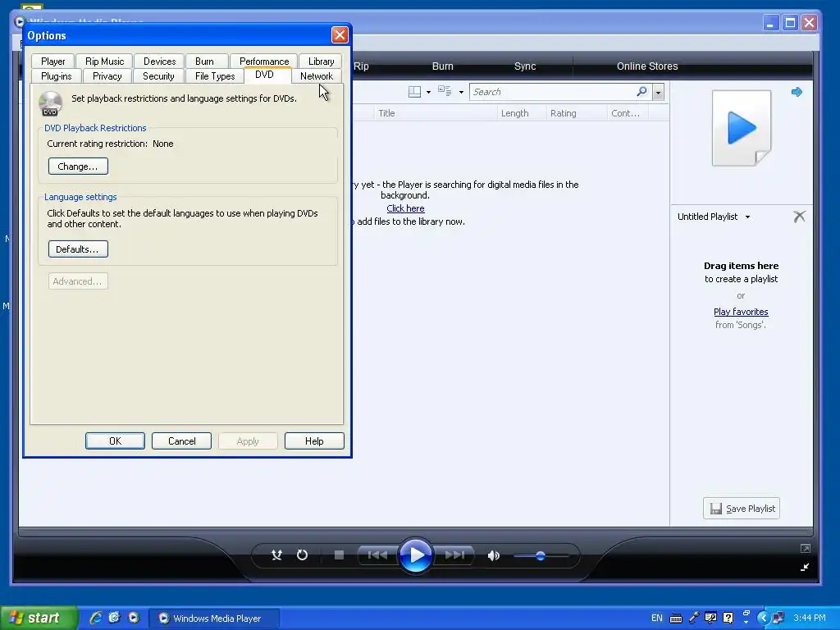Expand the View options dropdown arrow
840x630 pixels.
pos(461,92)
